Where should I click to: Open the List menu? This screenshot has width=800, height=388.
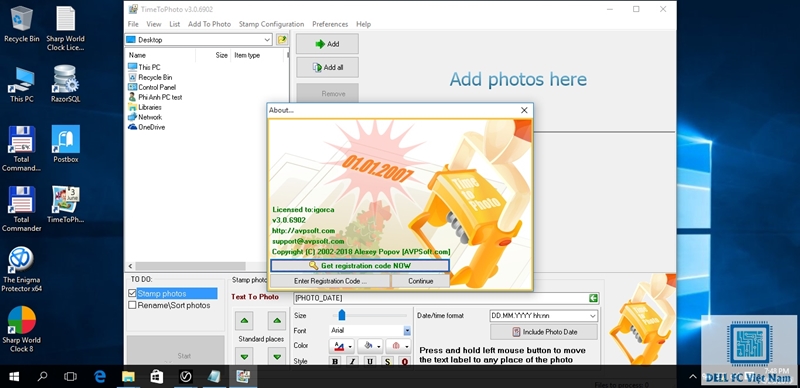pos(174,24)
